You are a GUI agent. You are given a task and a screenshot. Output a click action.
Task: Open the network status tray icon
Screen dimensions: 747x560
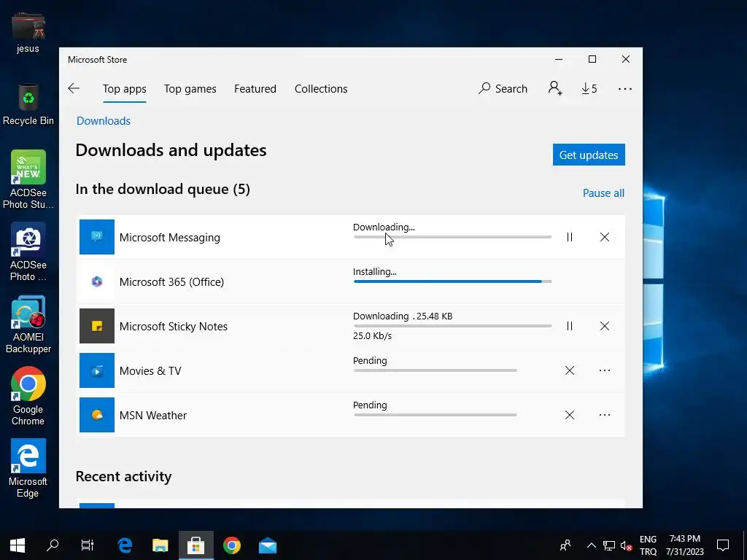coord(609,545)
